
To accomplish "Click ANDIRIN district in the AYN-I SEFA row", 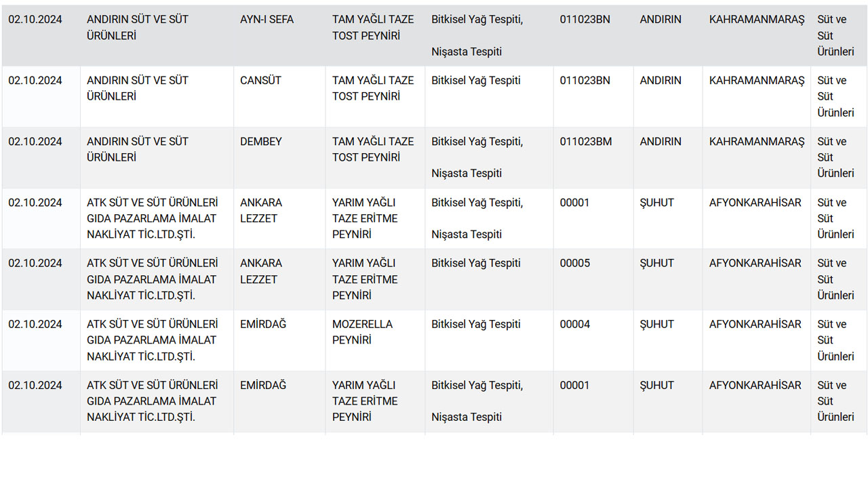I will (x=660, y=20).
